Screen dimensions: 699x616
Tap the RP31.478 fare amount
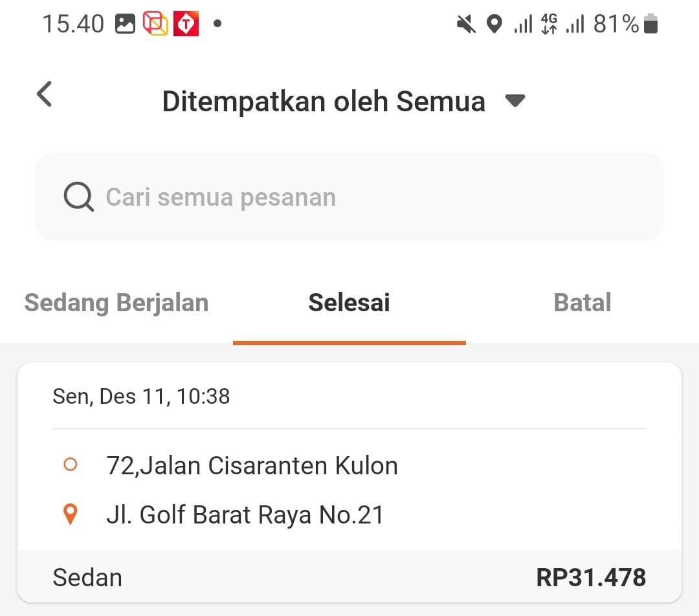(x=590, y=577)
